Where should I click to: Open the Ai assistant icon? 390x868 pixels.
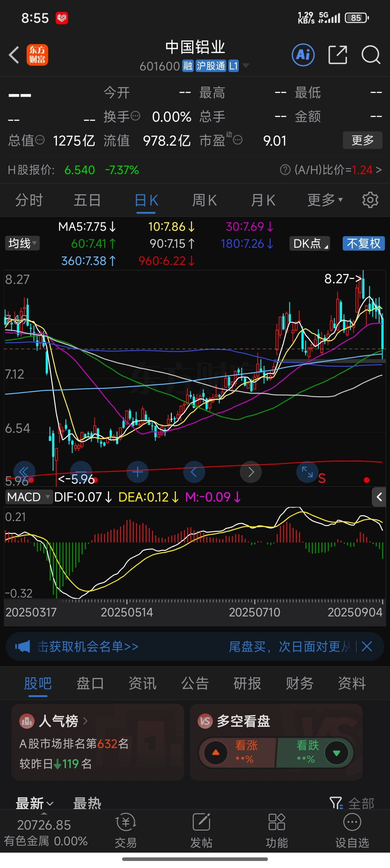[303, 55]
